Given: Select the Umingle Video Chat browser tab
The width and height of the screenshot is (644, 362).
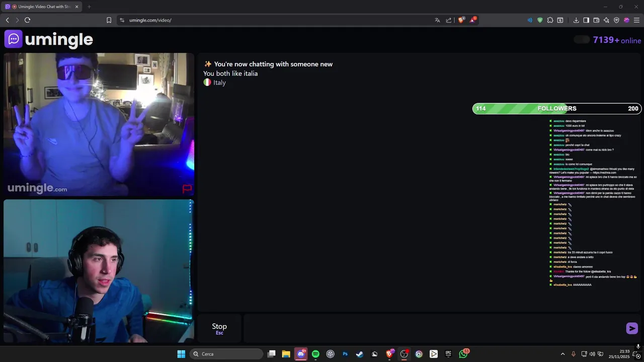Looking at the screenshot, I should [x=42, y=7].
